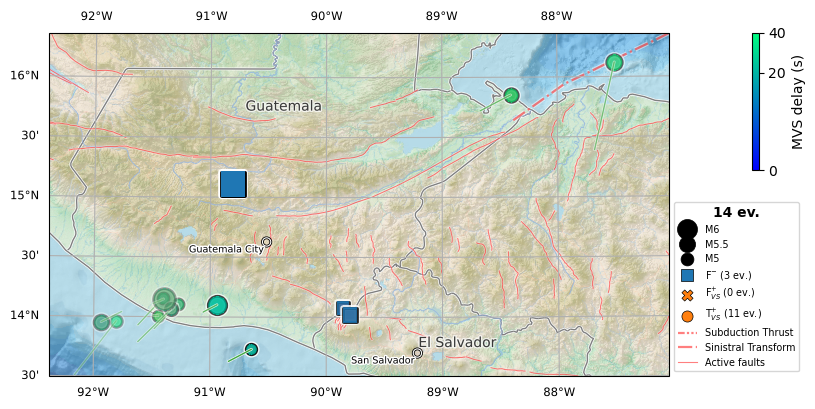The height and width of the screenshot is (409, 815).
Task: Click the Active faults thin line sample
Action: 687,362
